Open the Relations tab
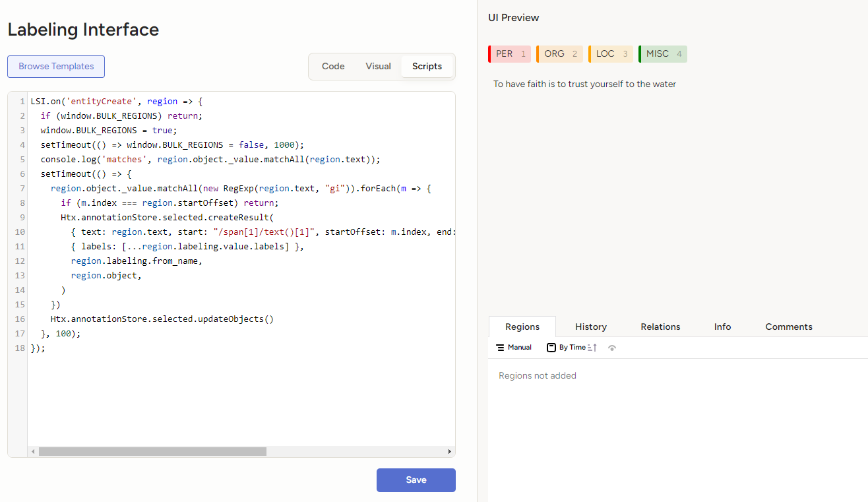868x502 pixels. 660,327
